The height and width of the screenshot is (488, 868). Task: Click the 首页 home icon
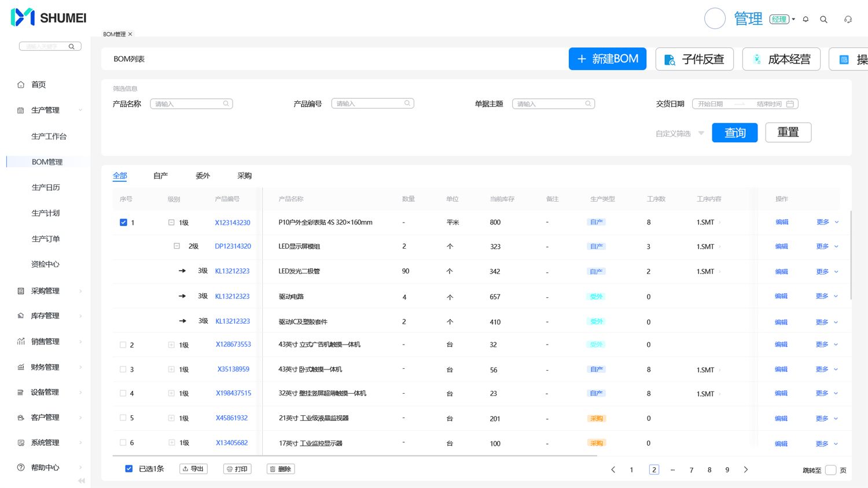pyautogui.click(x=21, y=84)
